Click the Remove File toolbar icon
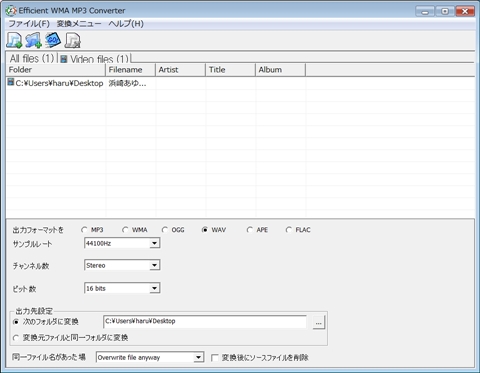The image size is (480, 373). [x=73, y=40]
